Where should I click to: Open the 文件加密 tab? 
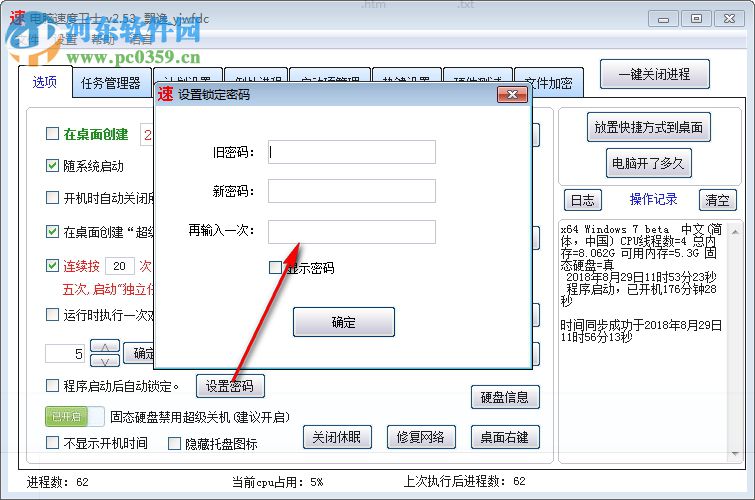549,83
